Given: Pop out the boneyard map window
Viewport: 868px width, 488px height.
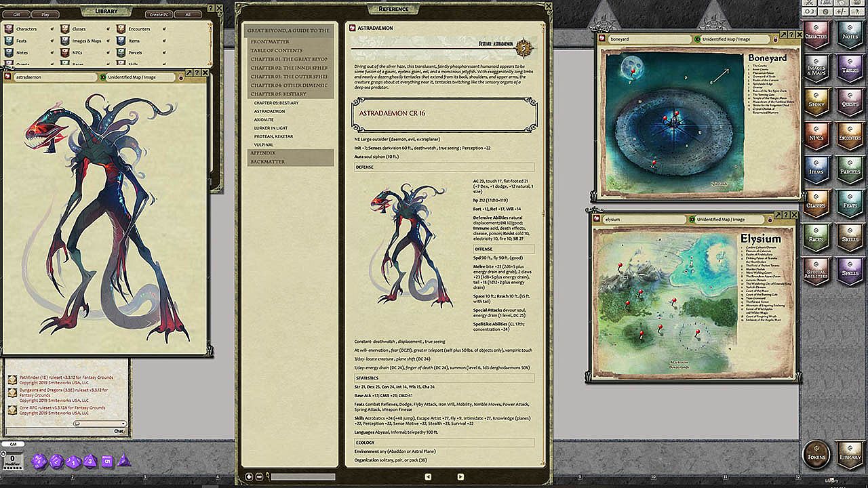Looking at the screenshot, I should coord(783,35).
